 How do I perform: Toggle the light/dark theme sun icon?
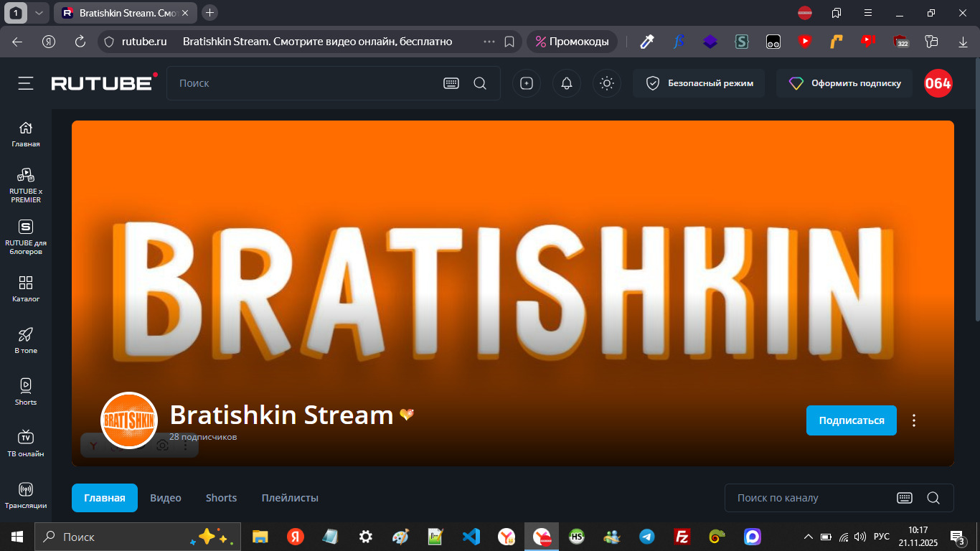(607, 84)
